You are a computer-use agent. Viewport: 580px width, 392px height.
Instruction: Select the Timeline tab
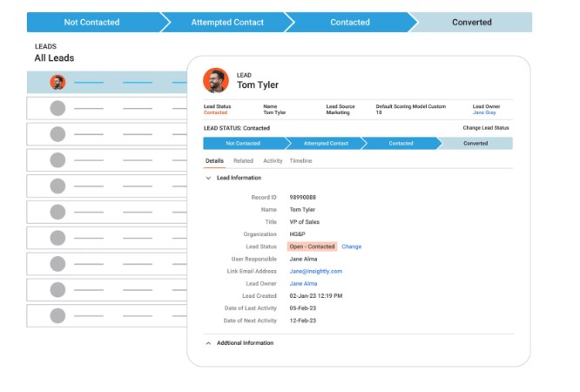300,161
